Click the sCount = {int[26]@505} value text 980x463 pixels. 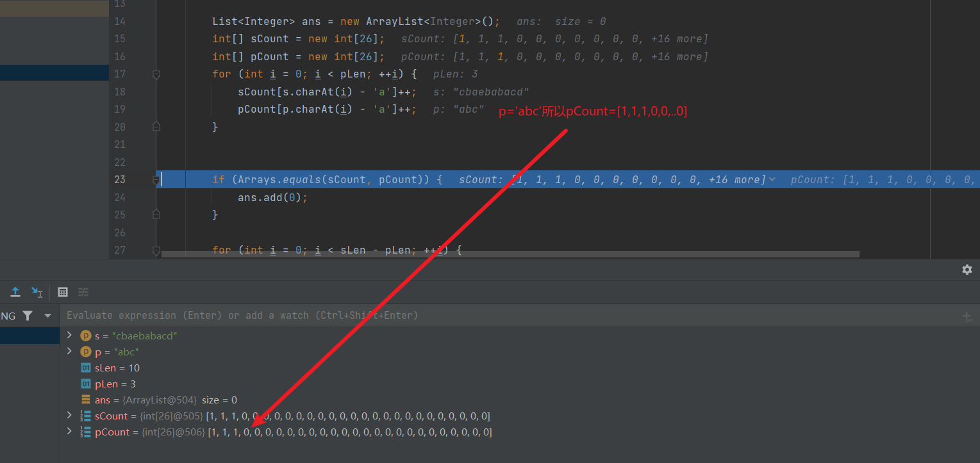pos(348,416)
